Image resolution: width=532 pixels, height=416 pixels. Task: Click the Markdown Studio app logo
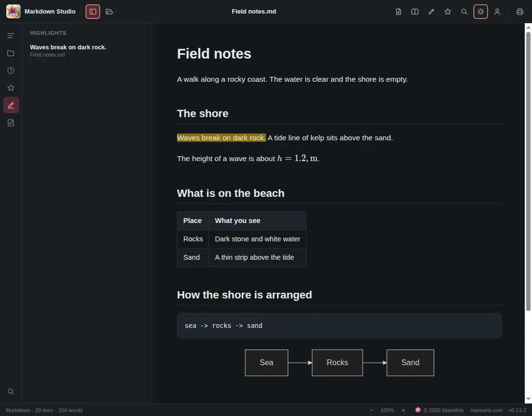pos(13,12)
